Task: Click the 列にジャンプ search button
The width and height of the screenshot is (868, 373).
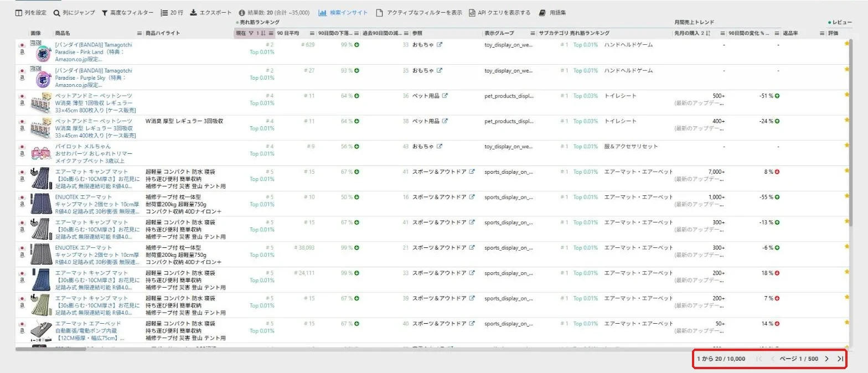Action: click(x=74, y=12)
